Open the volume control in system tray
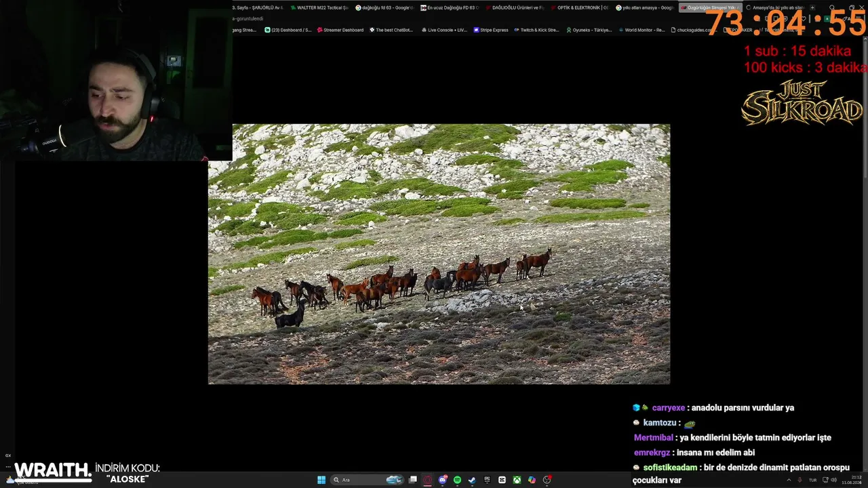The image size is (868, 488). point(833,480)
